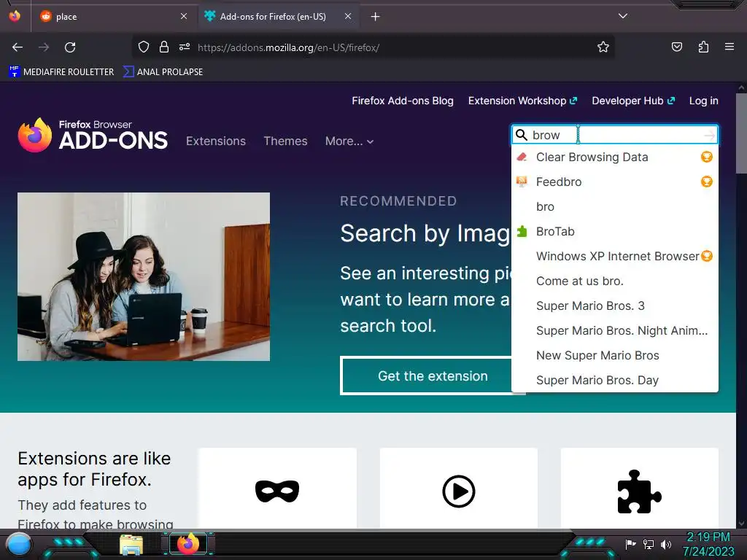Open the network tray icon

tap(649, 544)
